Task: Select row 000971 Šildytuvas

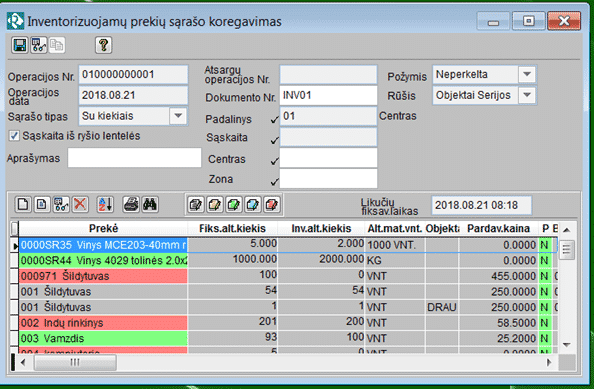Action: (283, 276)
